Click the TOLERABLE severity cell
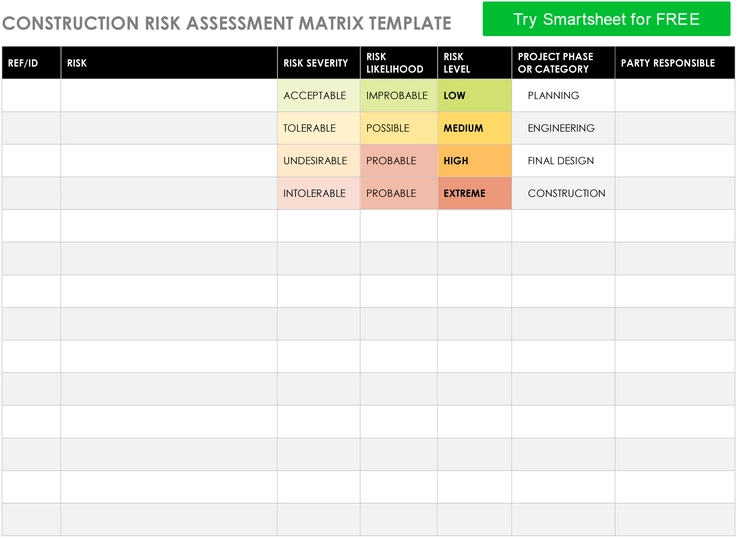 point(319,128)
